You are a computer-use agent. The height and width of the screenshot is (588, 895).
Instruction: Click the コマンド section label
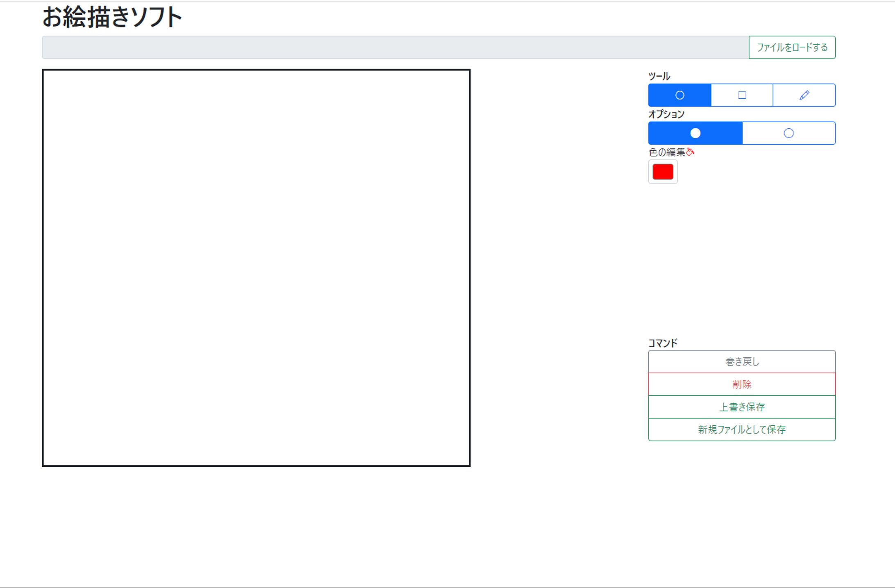pos(663,343)
